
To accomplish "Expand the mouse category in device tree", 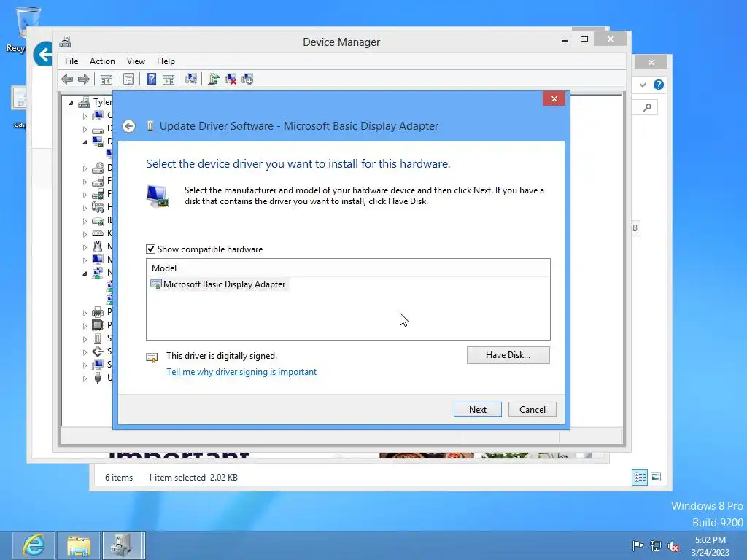I will 85,247.
